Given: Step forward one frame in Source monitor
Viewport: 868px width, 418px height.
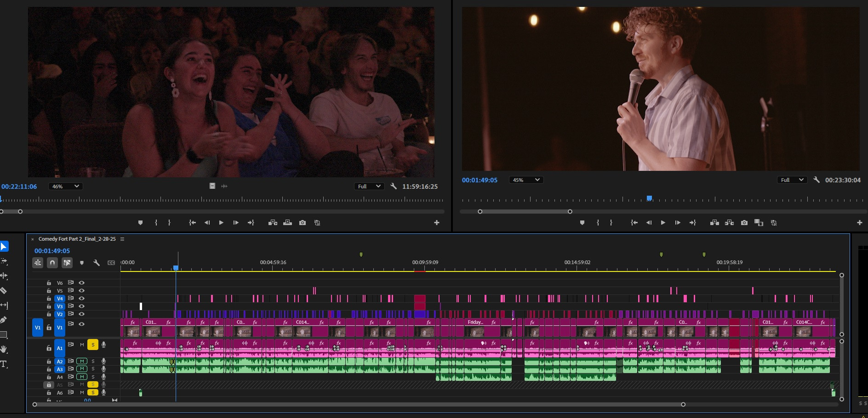Looking at the screenshot, I should (x=236, y=222).
